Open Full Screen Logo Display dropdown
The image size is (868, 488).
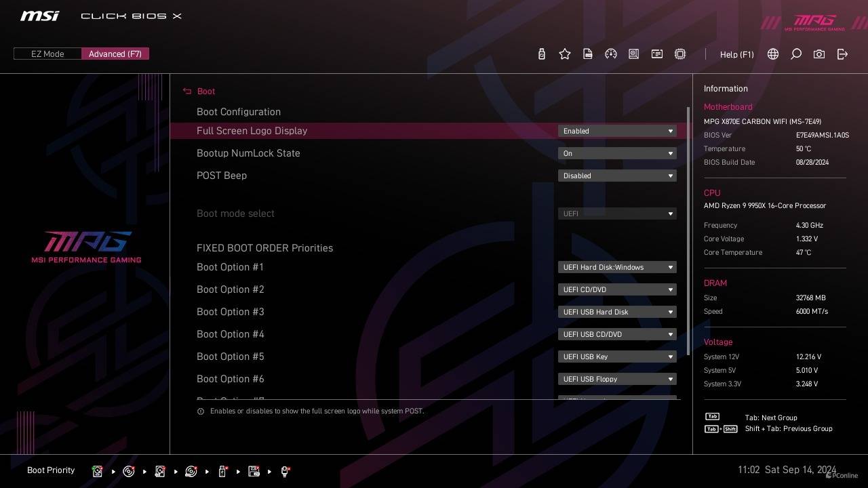[x=616, y=131]
